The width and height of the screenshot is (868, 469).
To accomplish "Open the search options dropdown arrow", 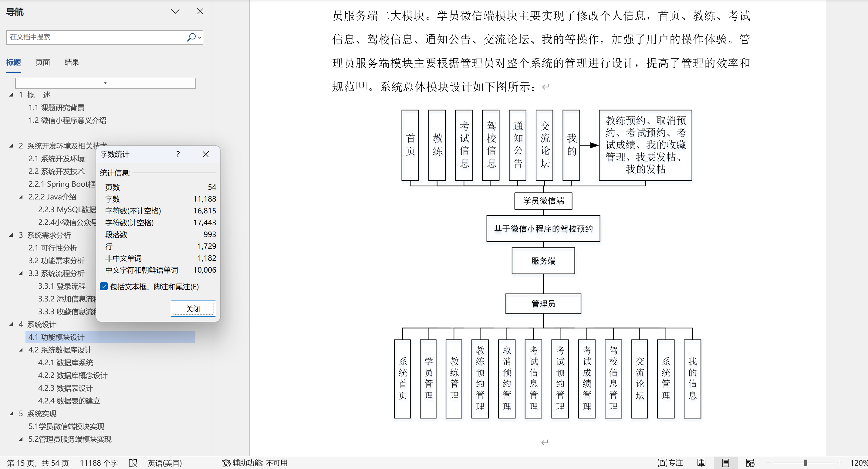I will tap(200, 37).
